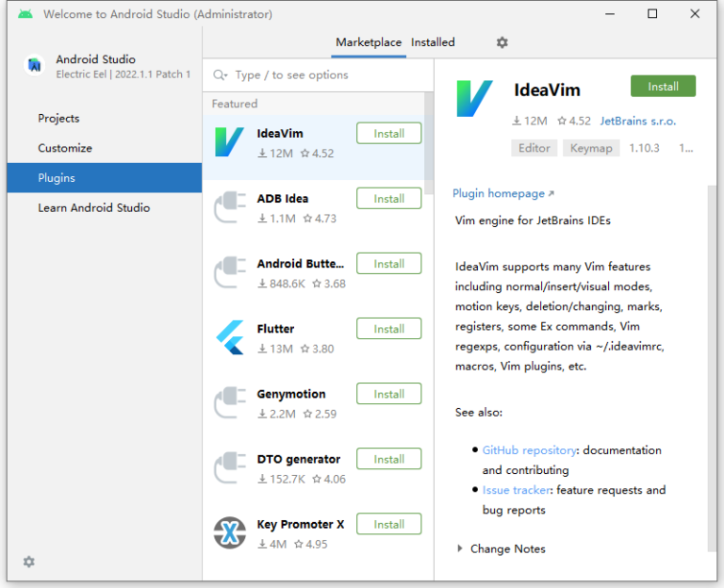Click the Android Studio logo in sidebar
The image size is (724, 588).
coord(35,65)
